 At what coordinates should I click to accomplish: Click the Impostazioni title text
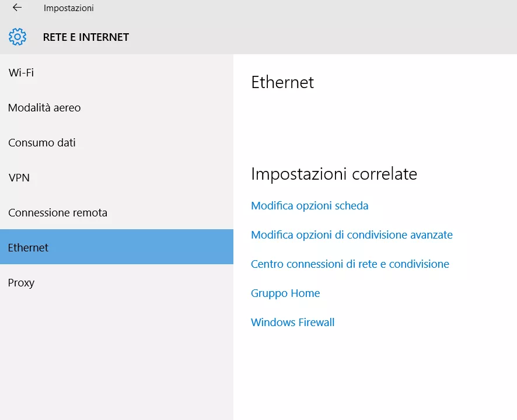point(68,9)
